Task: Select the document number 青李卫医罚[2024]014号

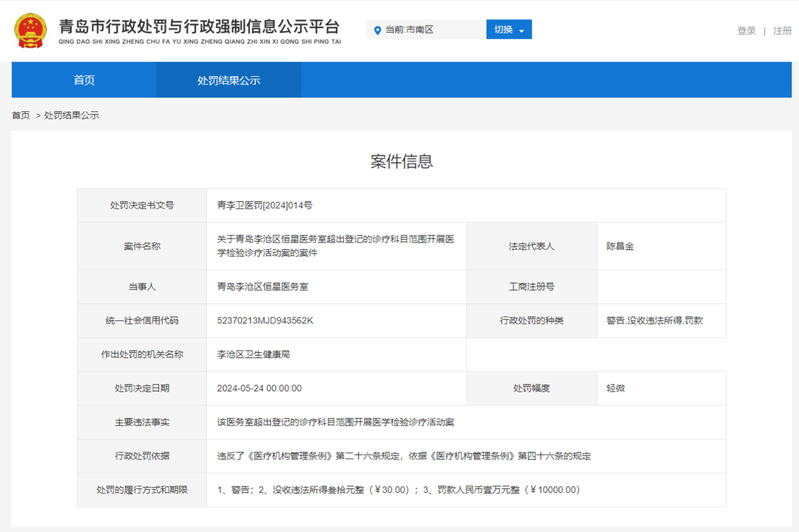Action: pyautogui.click(x=264, y=206)
